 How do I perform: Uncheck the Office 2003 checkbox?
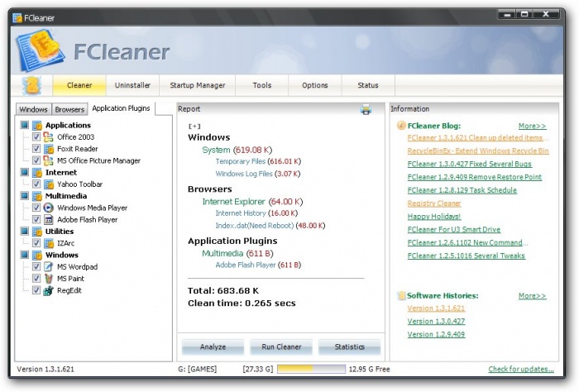(x=36, y=137)
